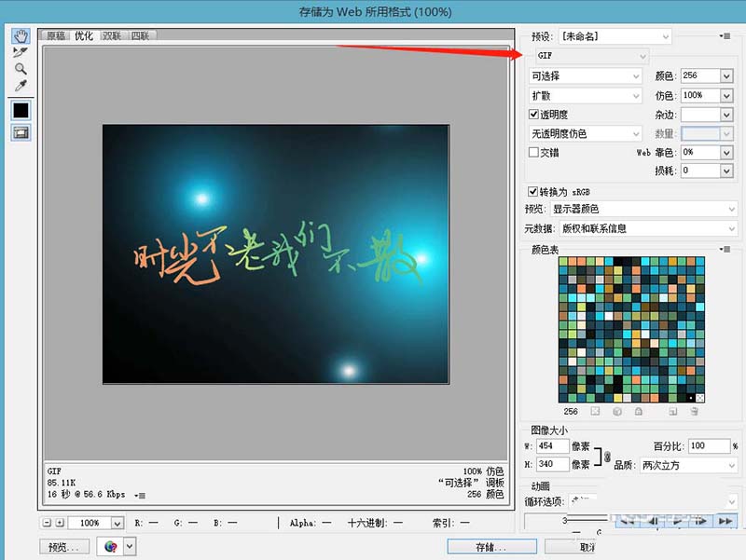
Task: Click the 预览... button
Action: (x=64, y=547)
